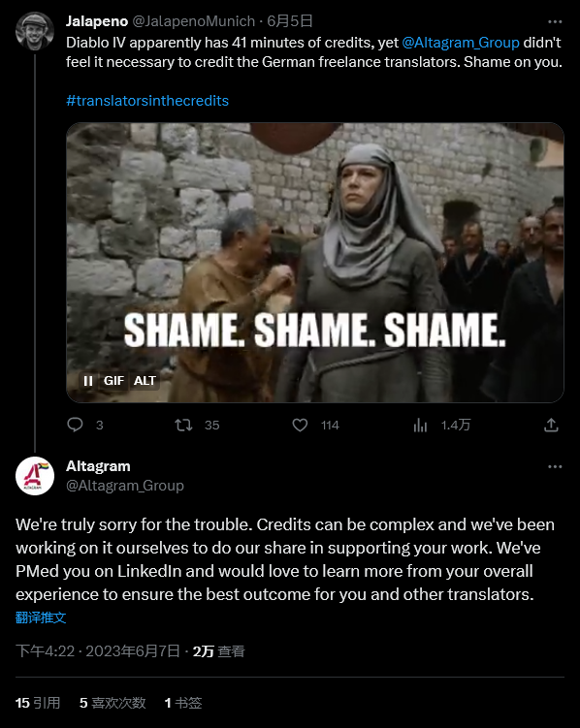Click 翻译推文 to translate the tweet
Screen dimensions: 580x728
41,617
